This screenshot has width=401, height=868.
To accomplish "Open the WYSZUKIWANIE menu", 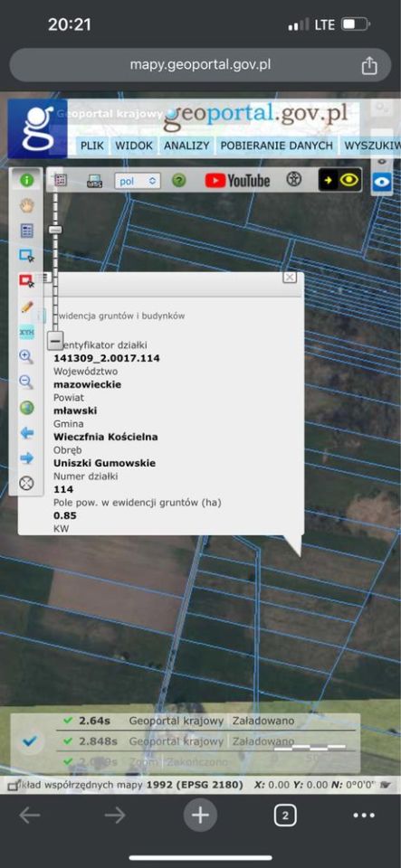I will (370, 146).
